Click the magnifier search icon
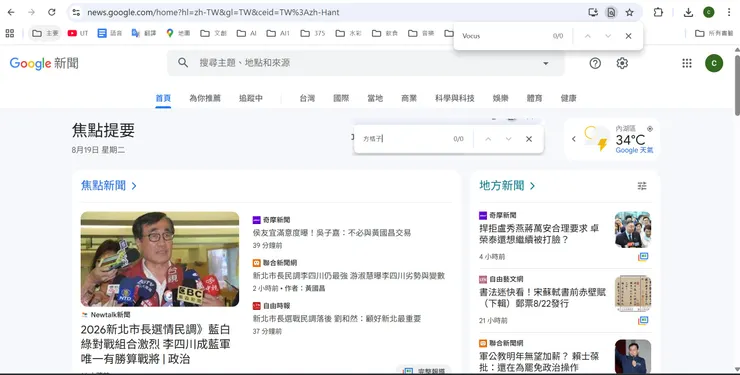The image size is (740, 375). click(183, 63)
